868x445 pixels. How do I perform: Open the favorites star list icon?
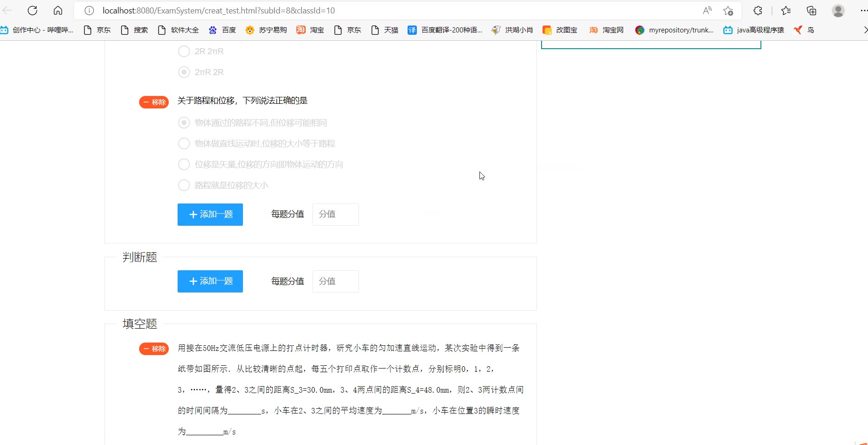click(786, 11)
